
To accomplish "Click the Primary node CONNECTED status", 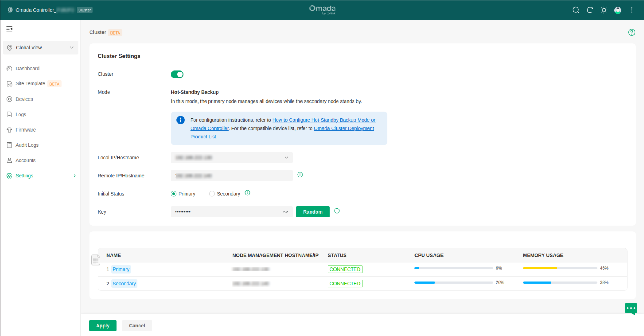I will click(345, 269).
